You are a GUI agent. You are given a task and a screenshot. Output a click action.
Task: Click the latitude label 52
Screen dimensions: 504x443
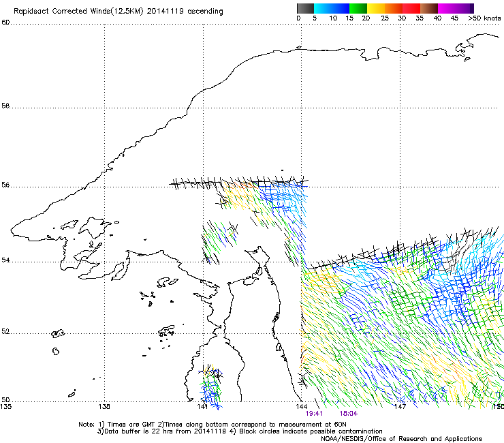pos(5,332)
